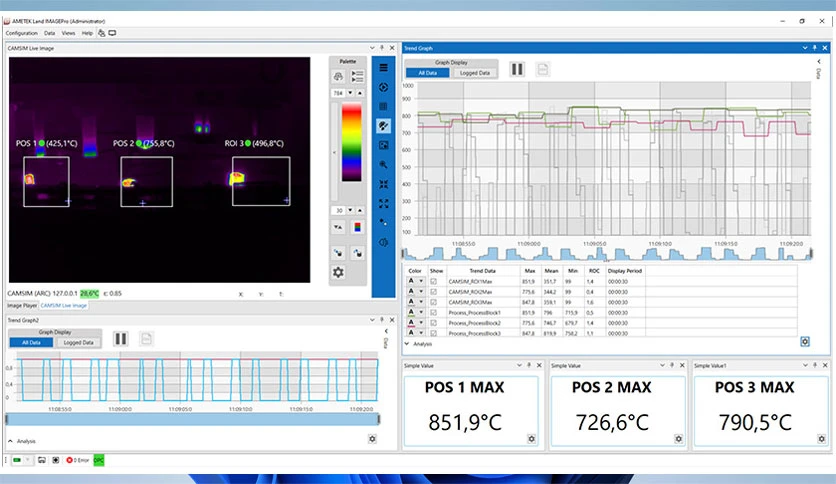Click the expand fullscreen arrows icon
Viewport: 836px width, 484px height.
coord(383,203)
